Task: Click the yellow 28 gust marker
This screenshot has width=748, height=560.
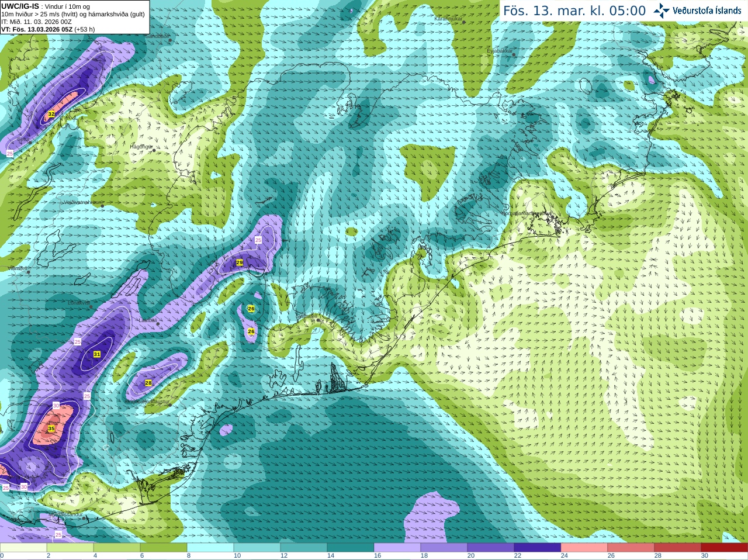Action: click(148, 383)
